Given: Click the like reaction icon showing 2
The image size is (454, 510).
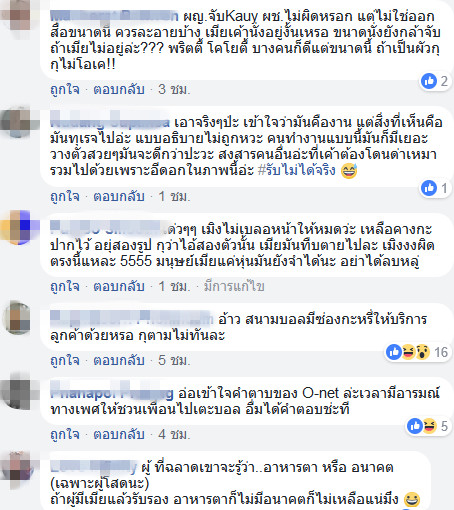Looking at the screenshot, I should (x=429, y=81).
